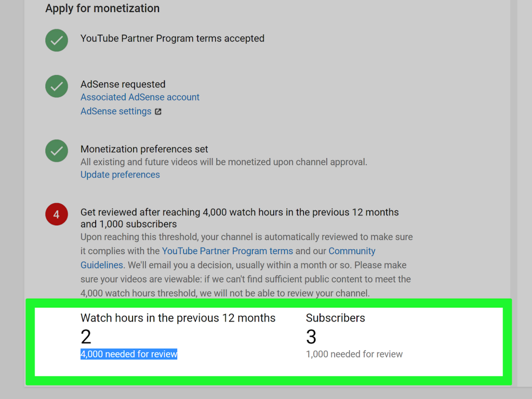532x399 pixels.
Task: Click the highlighted 4,000 needed for review text
Action: pyautogui.click(x=129, y=354)
